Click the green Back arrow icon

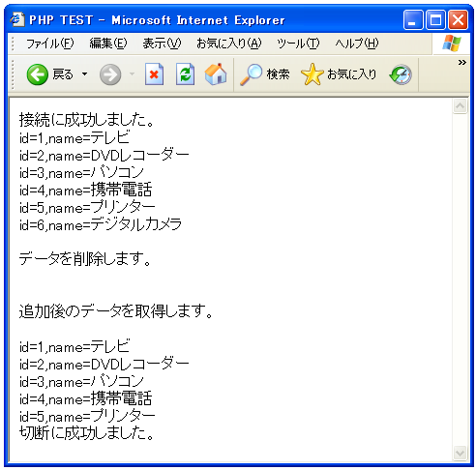(38, 74)
